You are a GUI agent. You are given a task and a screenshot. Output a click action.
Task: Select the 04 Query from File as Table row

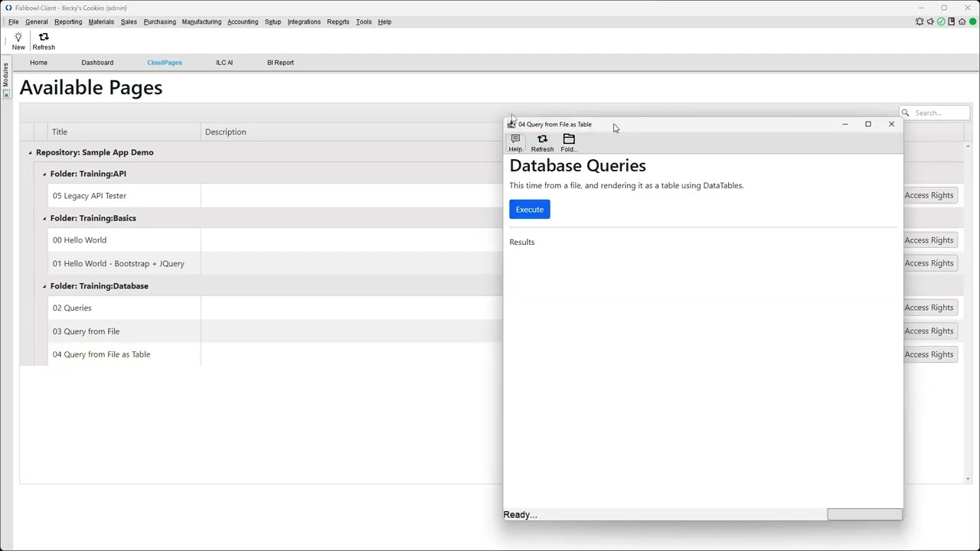click(x=276, y=354)
